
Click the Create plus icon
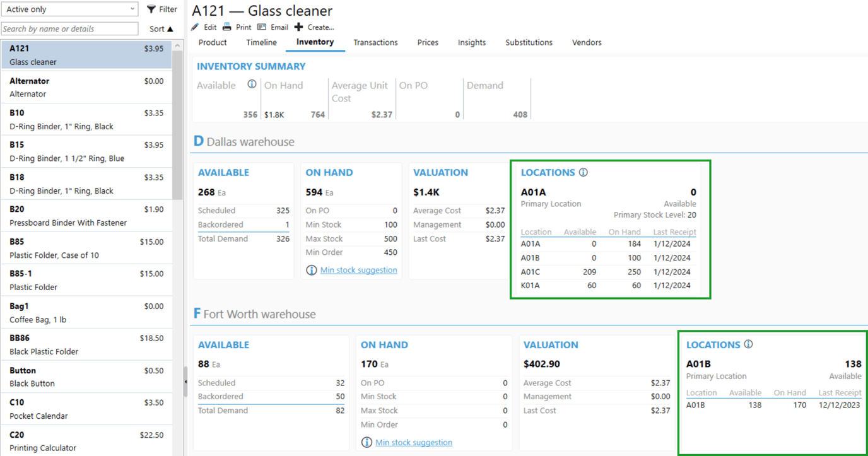coord(298,27)
